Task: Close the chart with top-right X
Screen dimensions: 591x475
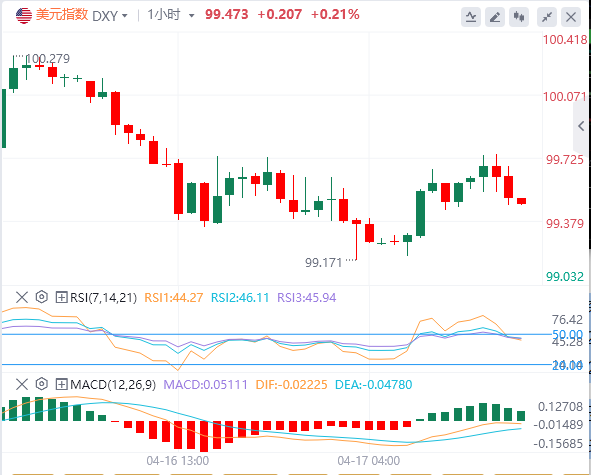Action: pyautogui.click(x=571, y=17)
